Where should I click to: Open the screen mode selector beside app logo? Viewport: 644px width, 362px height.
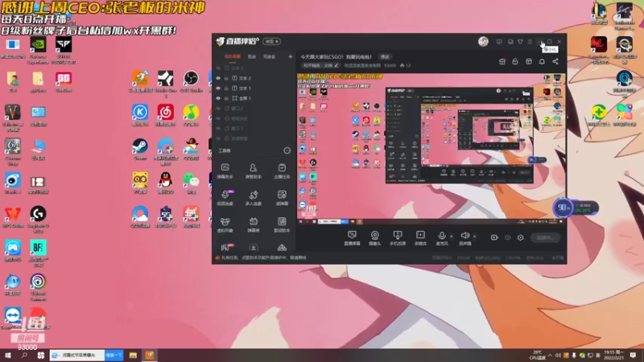pos(272,42)
